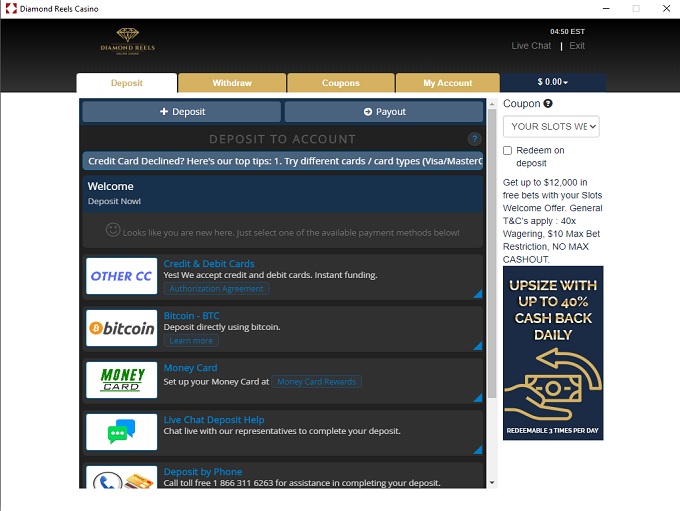Click the payment list vertical scrollbar
This screenshot has width=680, height=511.
tap(490, 300)
